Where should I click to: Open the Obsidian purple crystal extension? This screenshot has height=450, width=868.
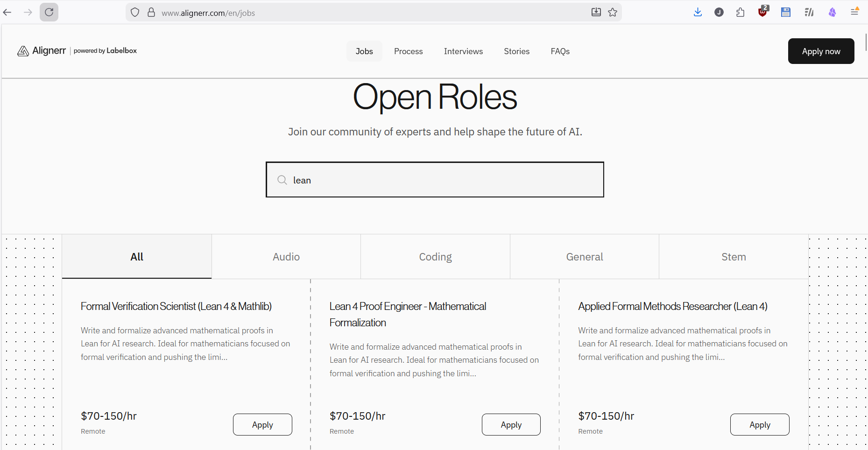click(832, 12)
